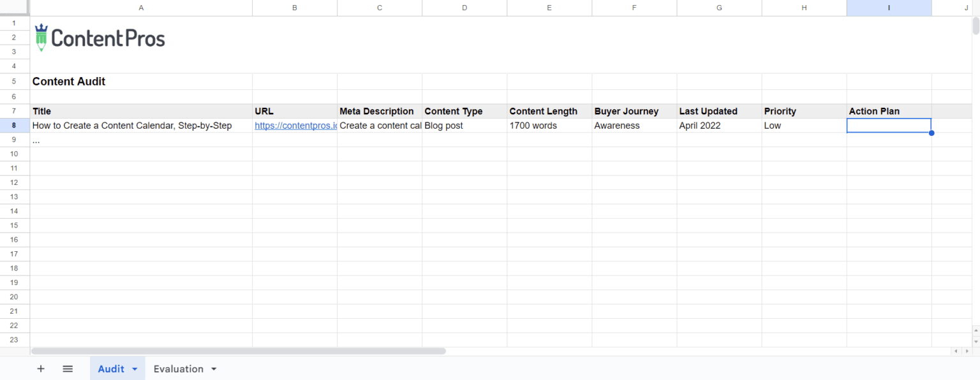Select the URL header cell
The image size is (980, 380).
pos(295,111)
